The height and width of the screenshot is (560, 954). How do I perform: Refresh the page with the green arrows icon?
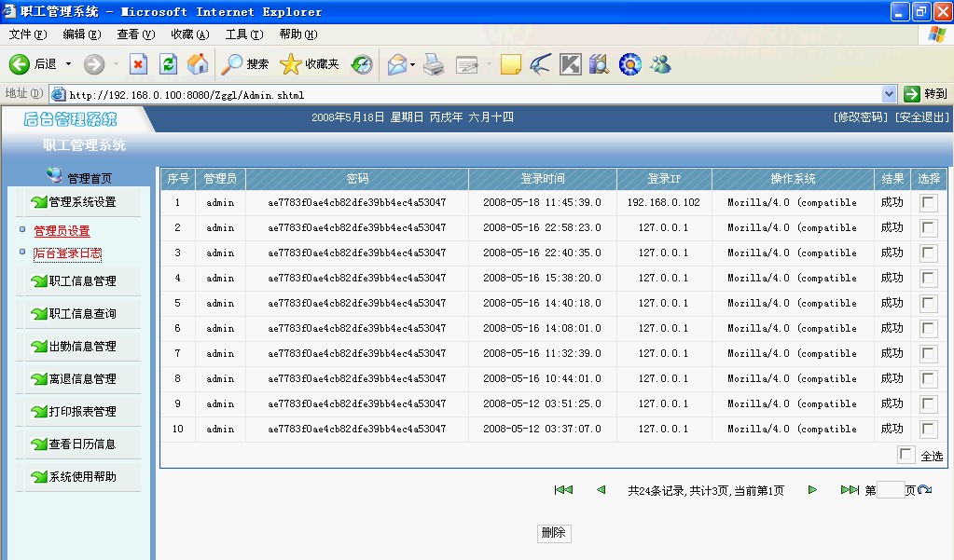point(169,64)
